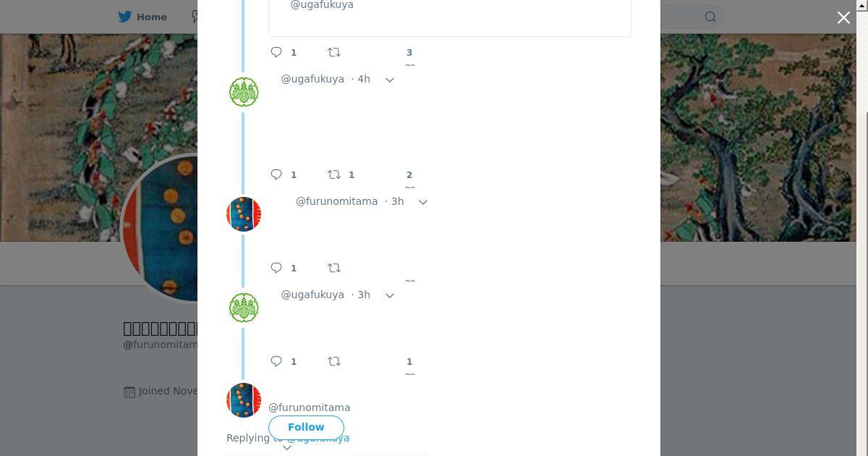This screenshot has height=456, width=868.
Task: Click the @ugafukuya handle in the quoted tweet
Action: (x=322, y=5)
